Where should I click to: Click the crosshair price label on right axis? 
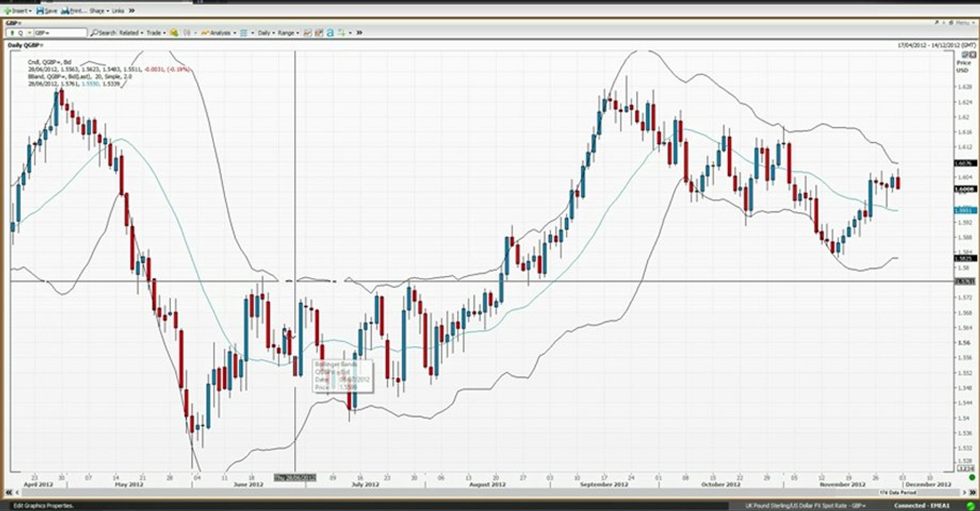pyautogui.click(x=967, y=282)
